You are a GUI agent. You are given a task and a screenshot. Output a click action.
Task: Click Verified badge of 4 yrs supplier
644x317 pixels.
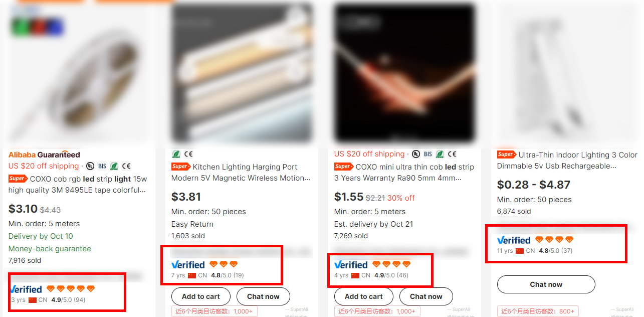click(x=351, y=265)
